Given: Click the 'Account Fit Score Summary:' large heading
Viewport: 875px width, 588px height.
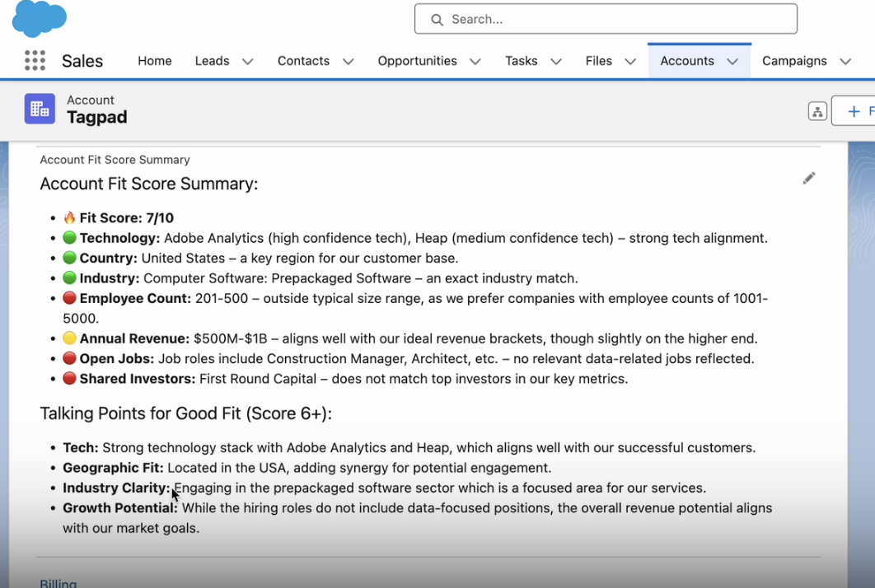Looking at the screenshot, I should (149, 184).
